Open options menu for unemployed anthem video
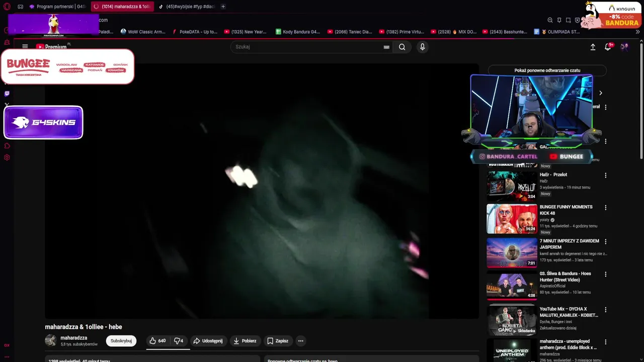This screenshot has width=644, height=362. [x=605, y=342]
